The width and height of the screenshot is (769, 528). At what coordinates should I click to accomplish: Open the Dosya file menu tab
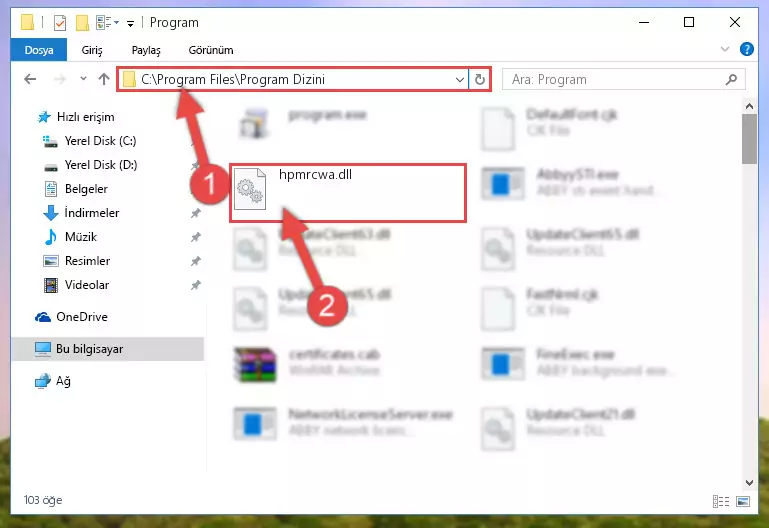pyautogui.click(x=39, y=50)
